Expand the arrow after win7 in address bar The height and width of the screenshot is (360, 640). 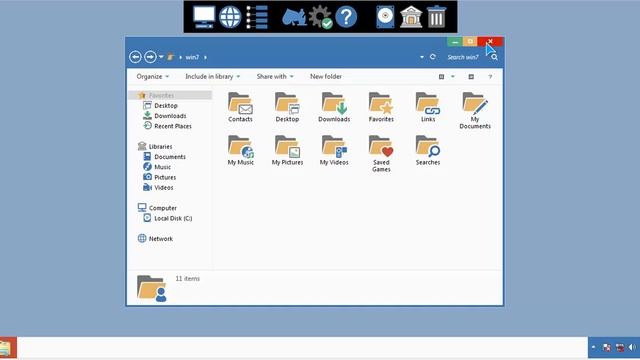[x=205, y=57]
